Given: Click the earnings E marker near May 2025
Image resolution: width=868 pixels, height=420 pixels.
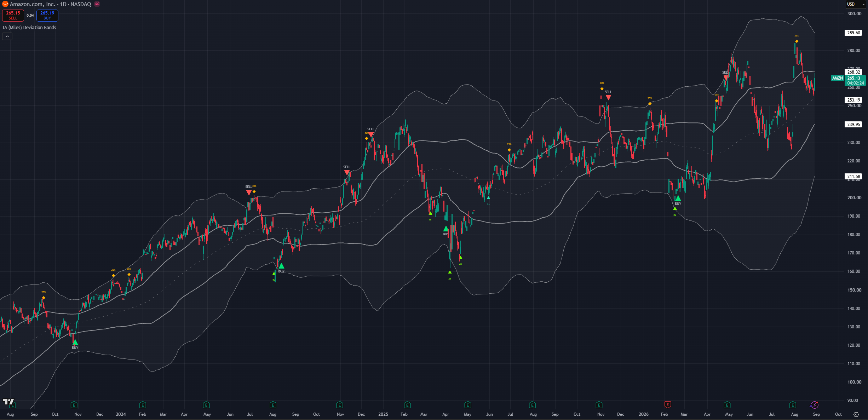Looking at the screenshot, I should pyautogui.click(x=468, y=404).
